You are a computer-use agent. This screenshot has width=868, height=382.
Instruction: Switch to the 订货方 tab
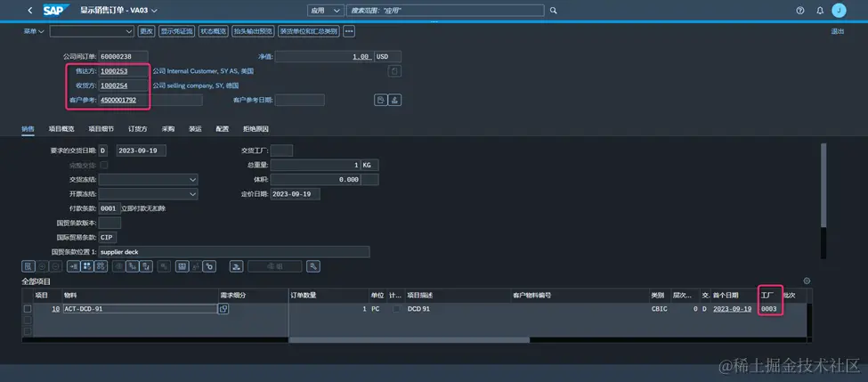pos(138,128)
